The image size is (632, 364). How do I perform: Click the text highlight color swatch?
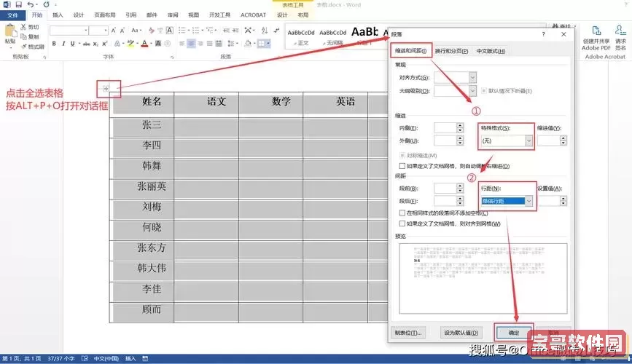point(130,44)
